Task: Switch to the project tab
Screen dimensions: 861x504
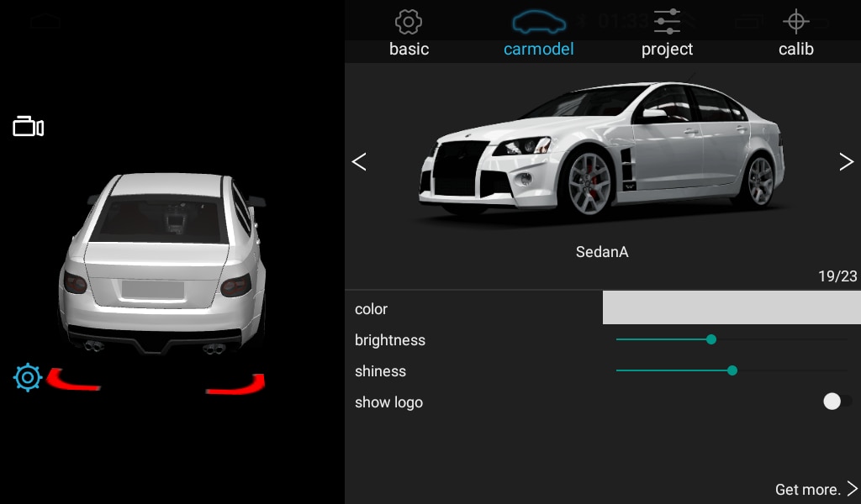Action: 667,50
